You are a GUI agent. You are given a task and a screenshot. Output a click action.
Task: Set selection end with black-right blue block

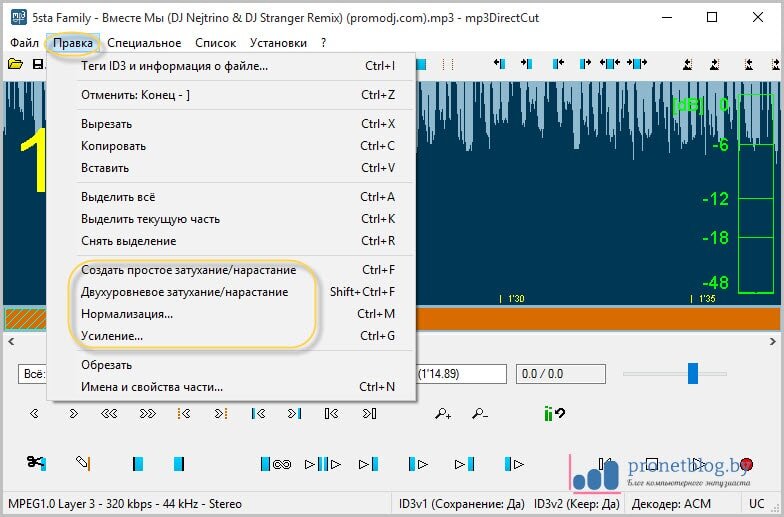point(179,464)
